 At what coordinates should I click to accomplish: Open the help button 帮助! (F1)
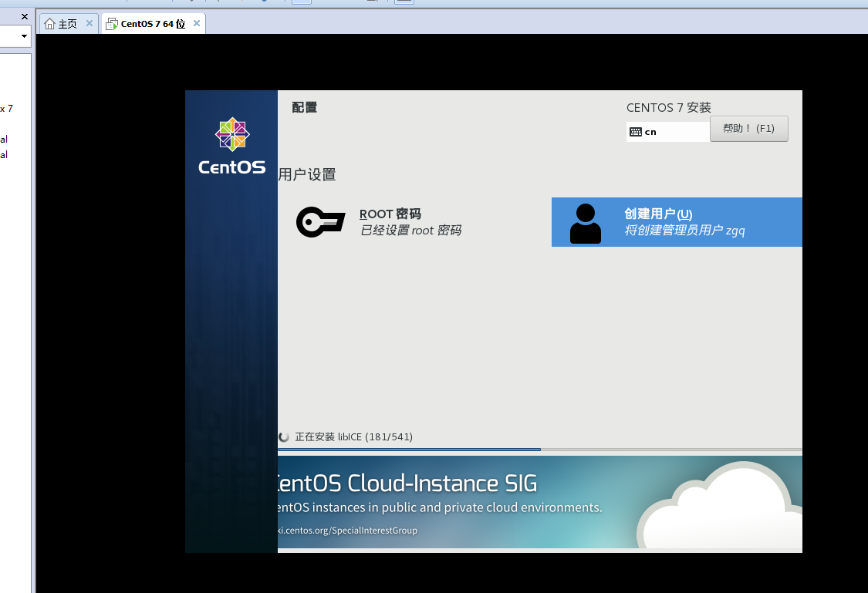click(x=749, y=128)
